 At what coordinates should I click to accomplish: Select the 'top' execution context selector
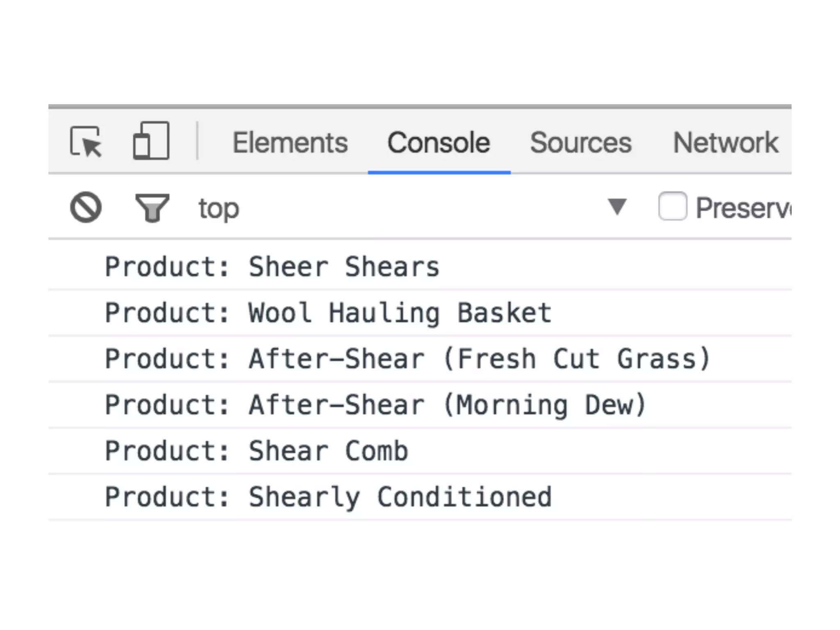tap(219, 208)
